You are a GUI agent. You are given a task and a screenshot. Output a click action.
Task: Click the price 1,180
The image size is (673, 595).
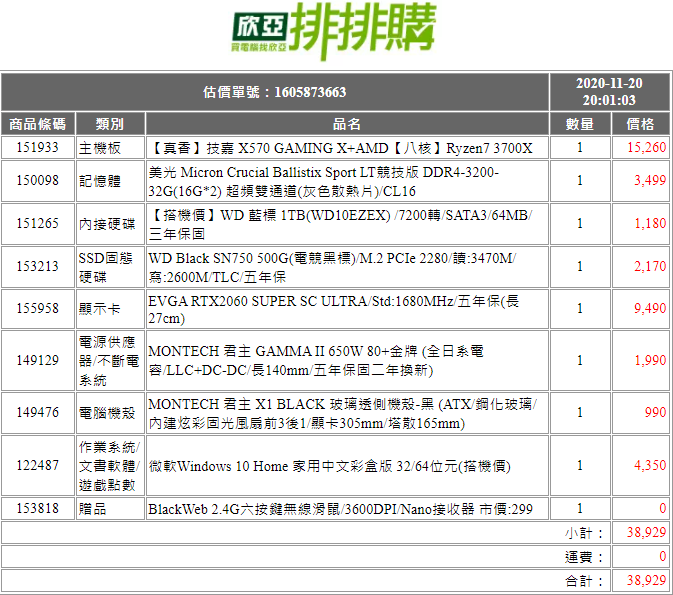[x=650, y=224]
